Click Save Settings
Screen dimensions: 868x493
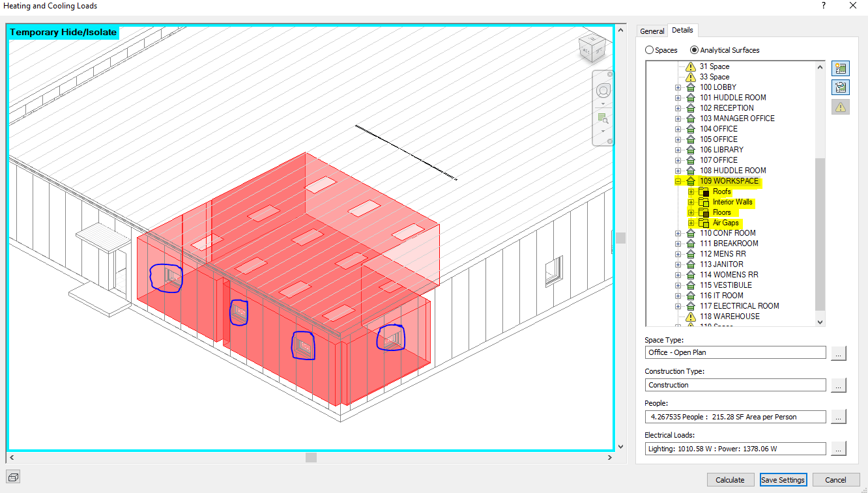coord(783,480)
